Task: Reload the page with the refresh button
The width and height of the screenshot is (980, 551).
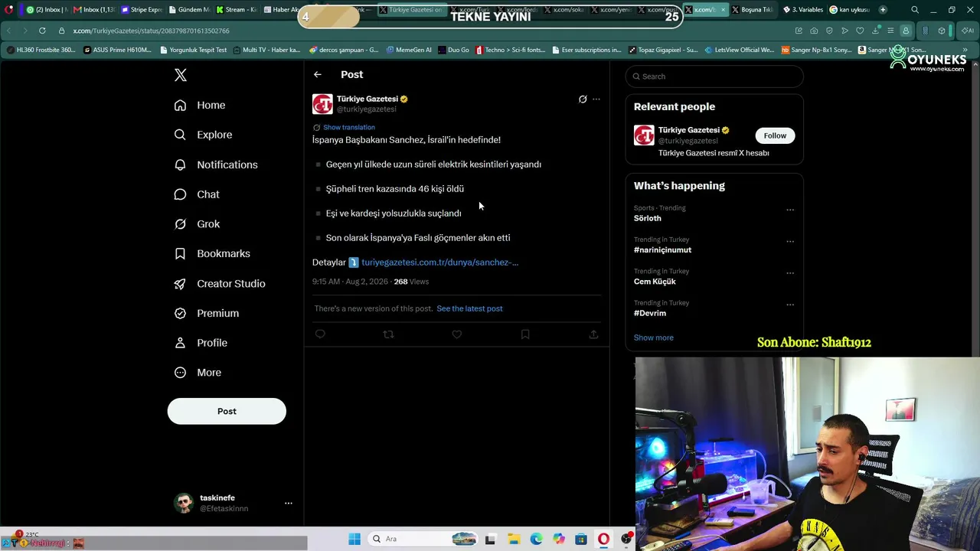Action: 41,31
